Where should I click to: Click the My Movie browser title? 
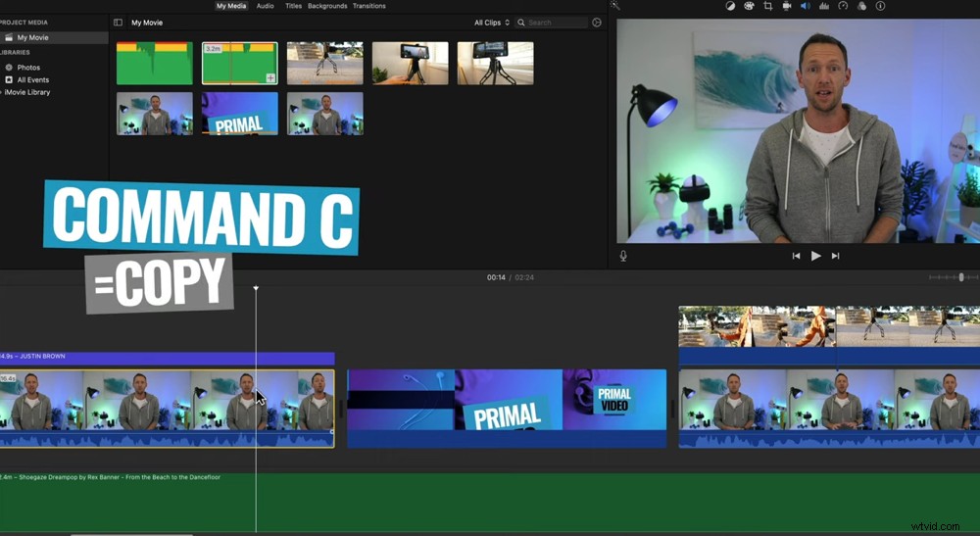(147, 23)
